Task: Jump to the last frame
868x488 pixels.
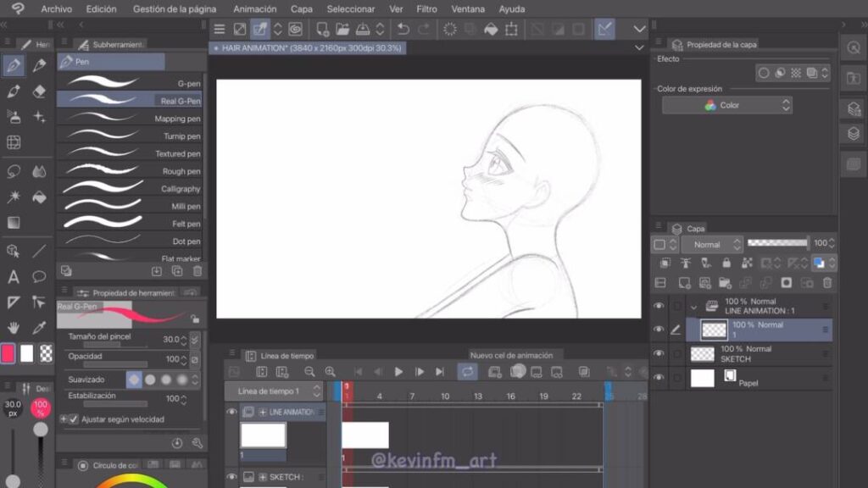Action: (x=440, y=372)
